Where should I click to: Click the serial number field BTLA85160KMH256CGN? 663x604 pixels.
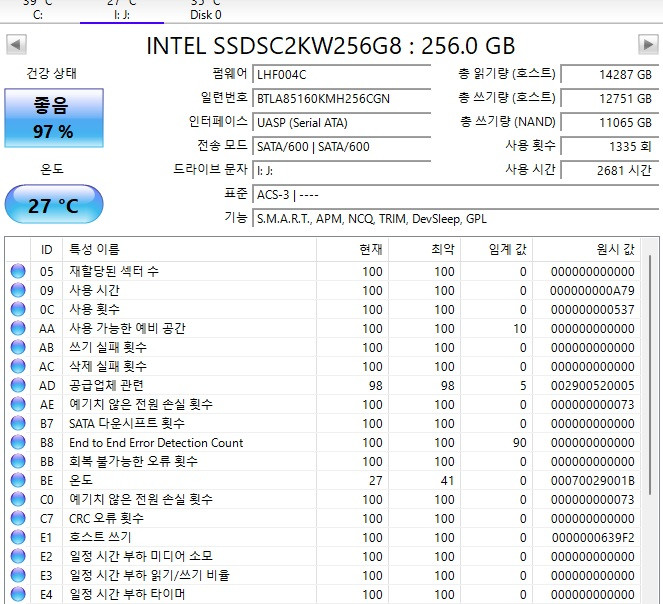pos(342,99)
